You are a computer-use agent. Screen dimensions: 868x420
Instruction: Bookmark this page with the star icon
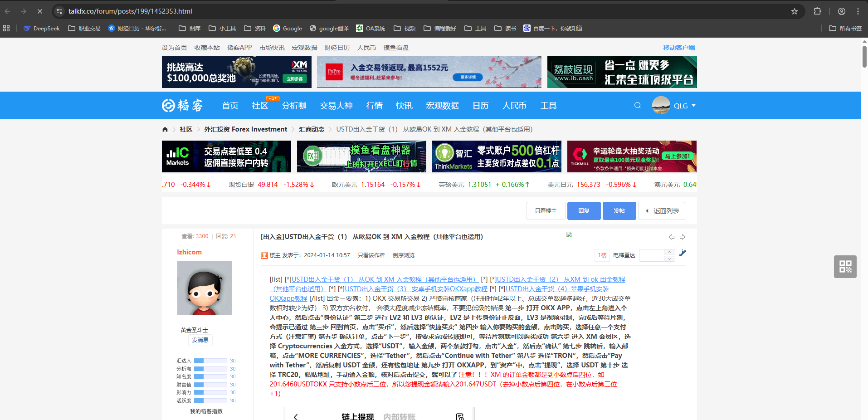[795, 11]
